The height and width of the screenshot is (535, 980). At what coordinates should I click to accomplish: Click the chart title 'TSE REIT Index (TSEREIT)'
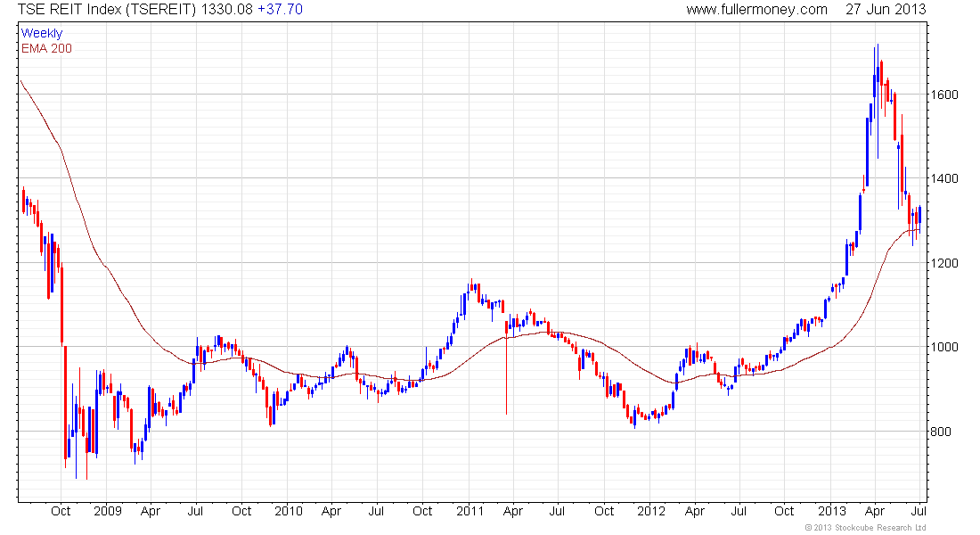coord(106,10)
